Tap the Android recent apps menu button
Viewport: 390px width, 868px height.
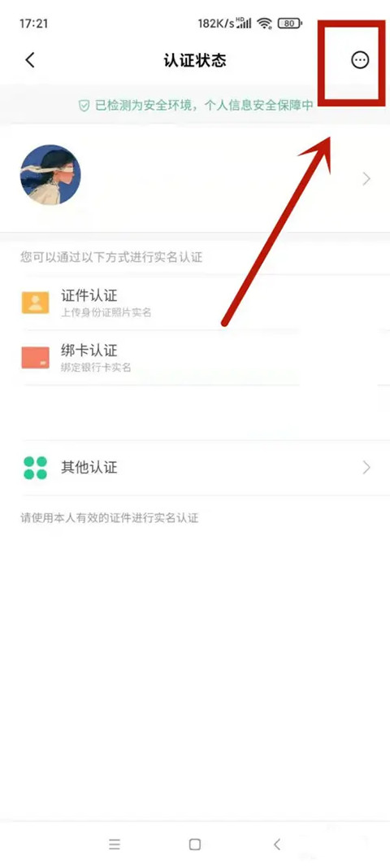click(x=115, y=844)
